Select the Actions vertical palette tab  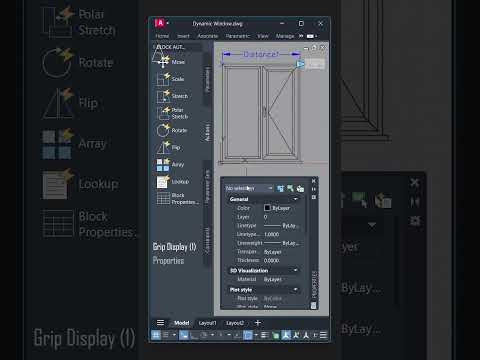[x=207, y=133]
